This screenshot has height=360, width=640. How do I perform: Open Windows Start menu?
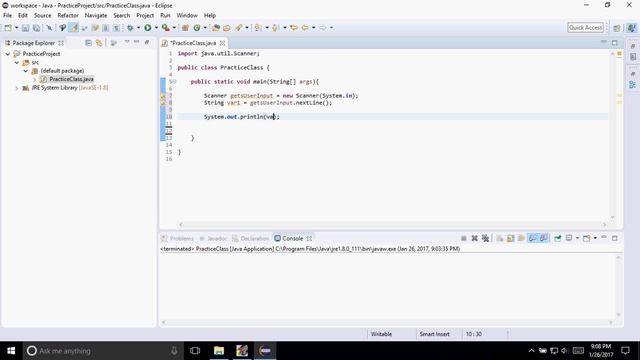pos(11,351)
